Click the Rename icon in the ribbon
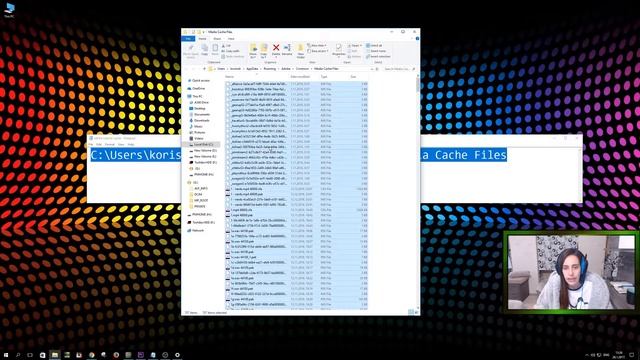The width and height of the screenshot is (640, 360). point(287,50)
